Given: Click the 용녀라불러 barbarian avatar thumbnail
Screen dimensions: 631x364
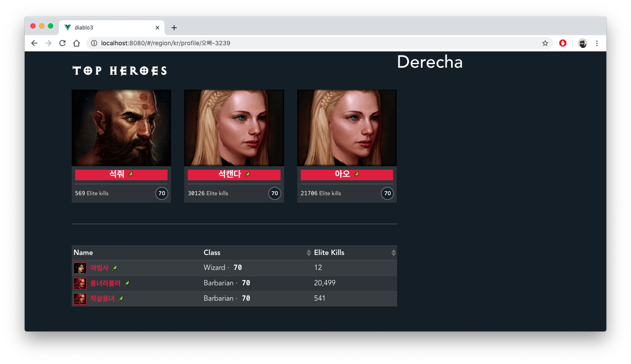Looking at the screenshot, I should pos(80,284).
